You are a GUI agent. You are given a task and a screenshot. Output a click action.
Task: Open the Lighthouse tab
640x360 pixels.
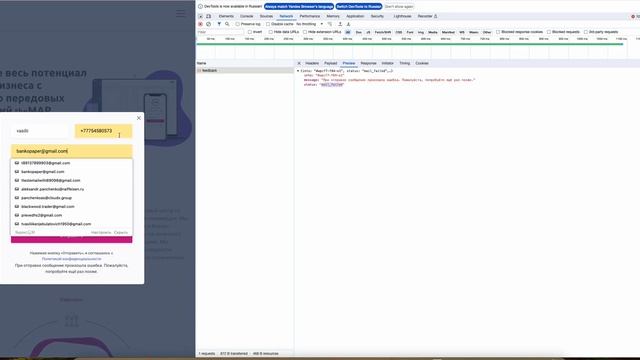(402, 16)
